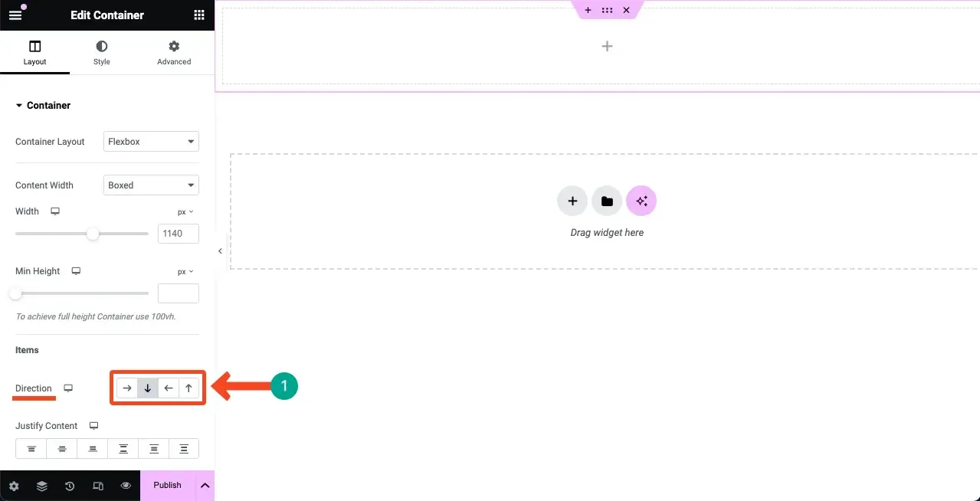Select the Space Between Justify Content option
980x501 pixels.
(x=123, y=448)
